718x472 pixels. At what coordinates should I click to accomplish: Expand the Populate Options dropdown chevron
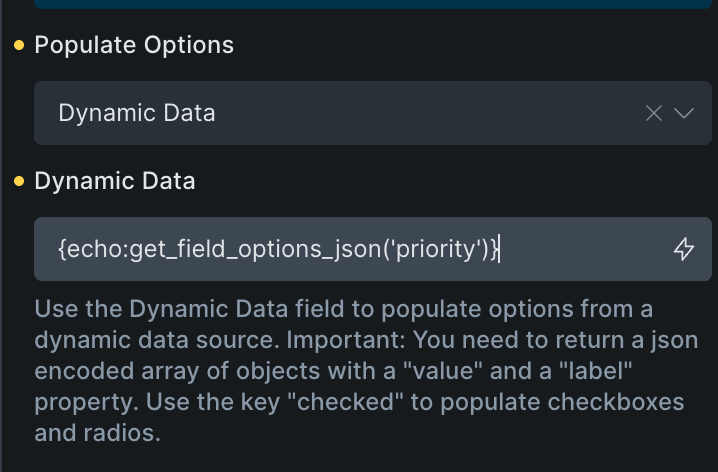[x=684, y=113]
